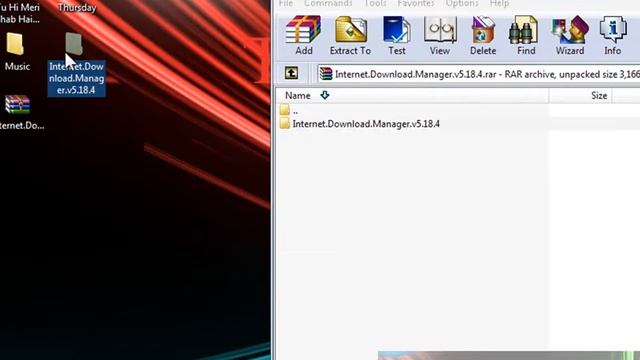The height and width of the screenshot is (360, 640).
Task: Select the Music folder on desktop
Action: click(17, 52)
